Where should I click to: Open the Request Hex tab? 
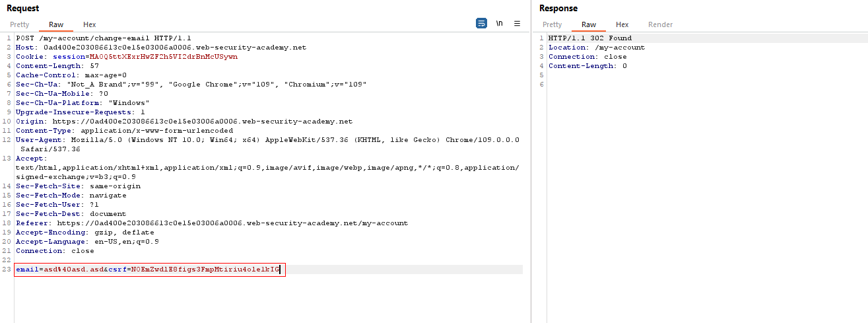(x=90, y=24)
